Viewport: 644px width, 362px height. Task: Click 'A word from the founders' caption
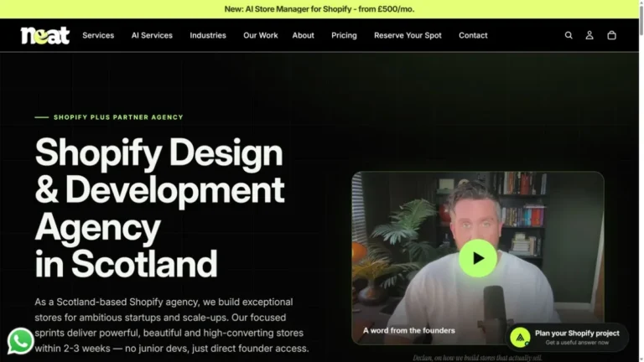tap(409, 330)
